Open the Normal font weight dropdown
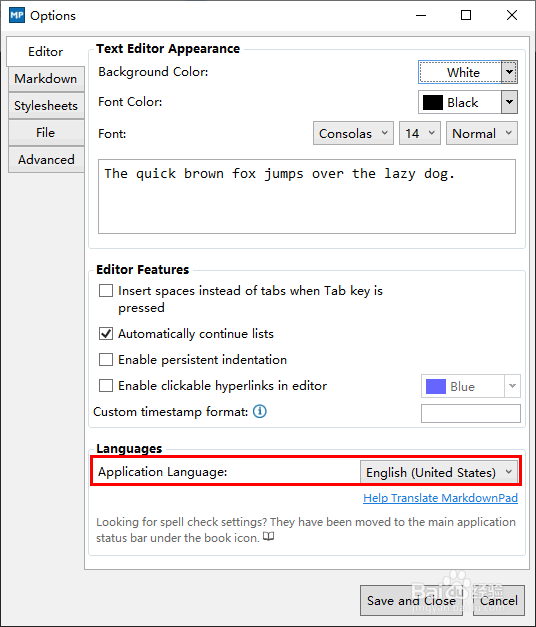The image size is (536, 627). coord(482,133)
